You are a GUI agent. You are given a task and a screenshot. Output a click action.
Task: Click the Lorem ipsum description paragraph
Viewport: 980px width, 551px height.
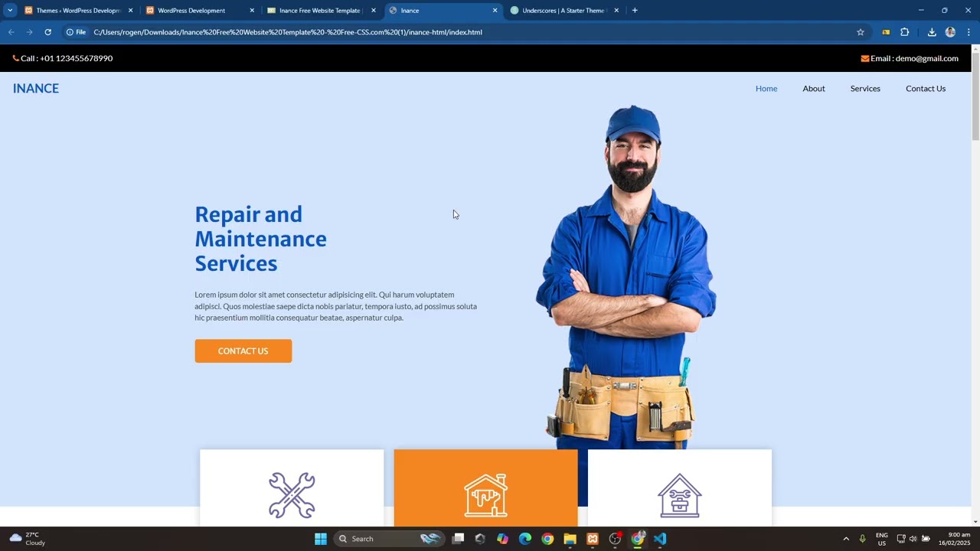(336, 306)
